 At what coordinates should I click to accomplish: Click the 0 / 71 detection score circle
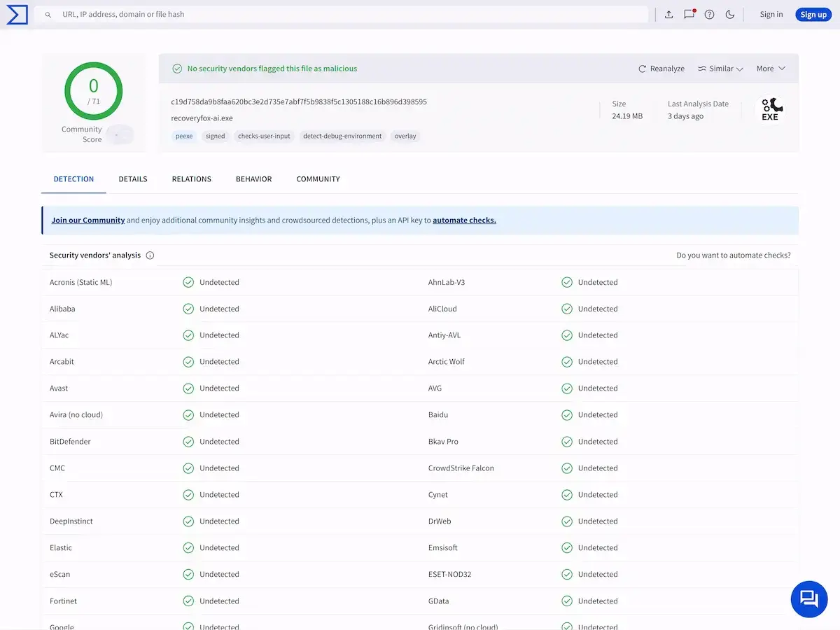pyautogui.click(x=94, y=90)
